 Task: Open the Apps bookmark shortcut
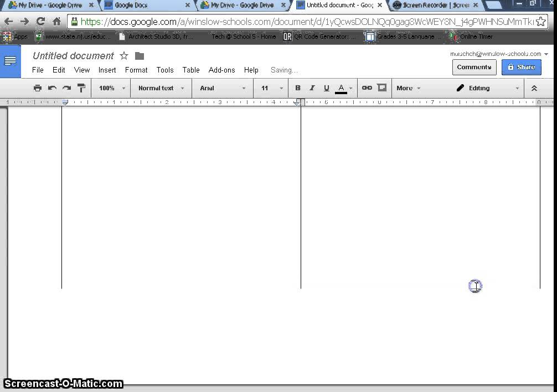pyautogui.click(x=15, y=37)
